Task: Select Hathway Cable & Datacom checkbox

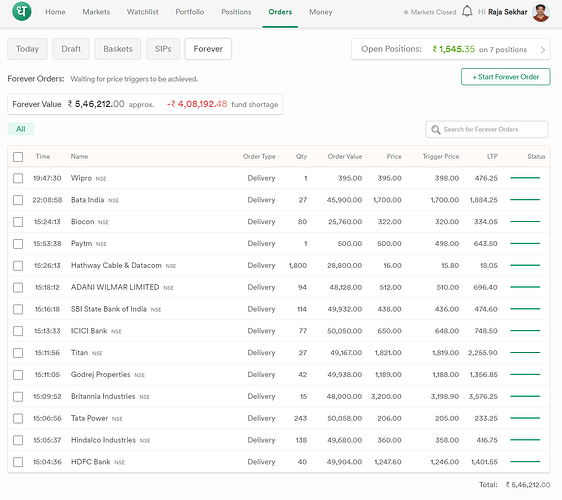Action: [x=18, y=266]
